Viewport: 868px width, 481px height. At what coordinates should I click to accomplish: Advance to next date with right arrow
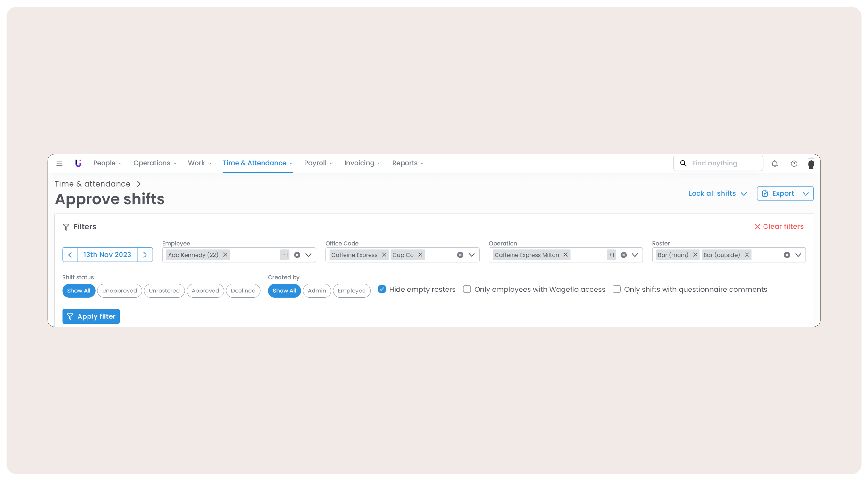(145, 255)
